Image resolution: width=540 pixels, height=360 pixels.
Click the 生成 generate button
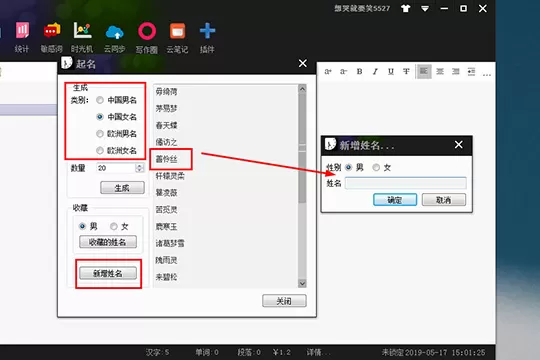click(x=122, y=188)
